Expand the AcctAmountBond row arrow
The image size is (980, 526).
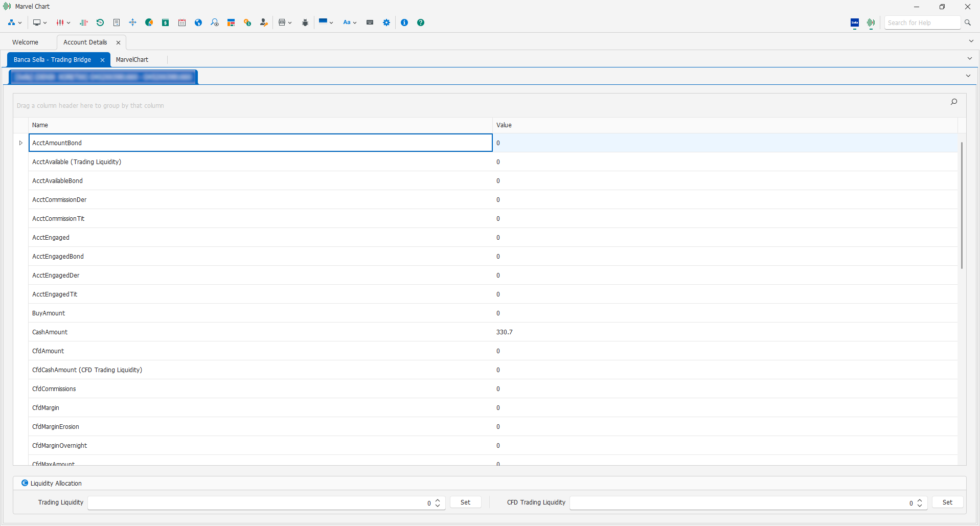(x=21, y=143)
